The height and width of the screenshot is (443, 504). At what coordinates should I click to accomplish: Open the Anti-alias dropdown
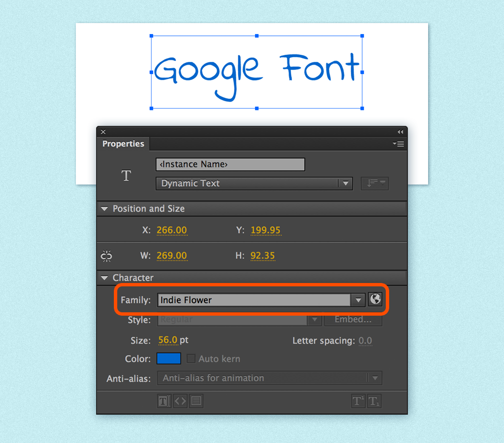point(375,378)
